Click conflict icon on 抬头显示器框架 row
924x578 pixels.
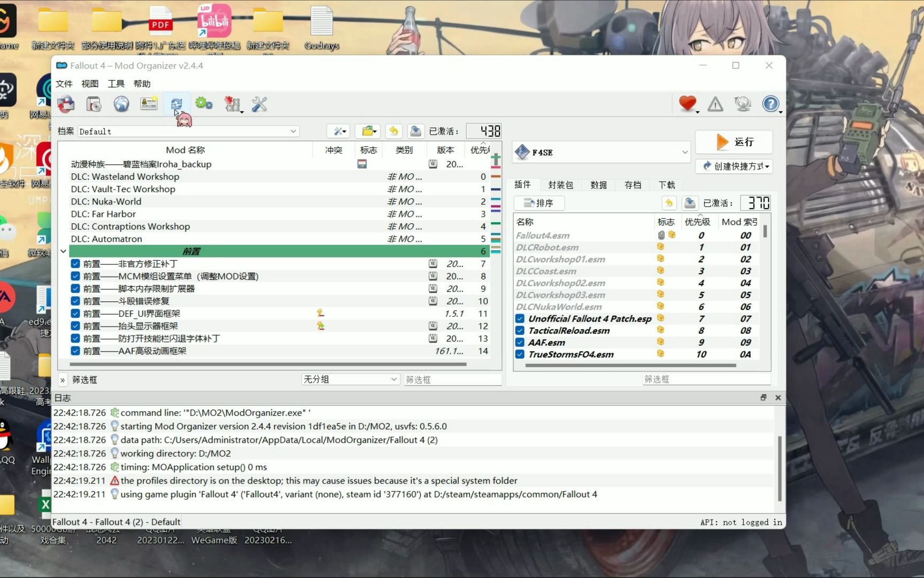point(320,325)
